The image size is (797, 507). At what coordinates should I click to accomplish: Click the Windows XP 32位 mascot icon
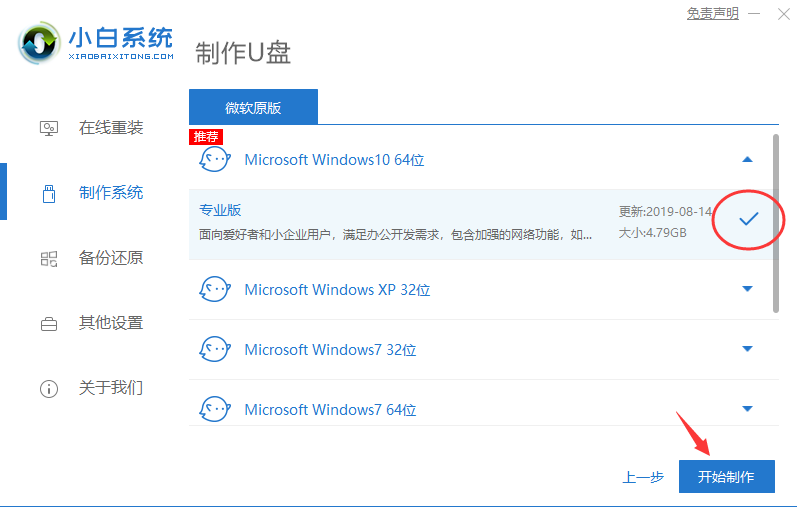[x=214, y=289]
